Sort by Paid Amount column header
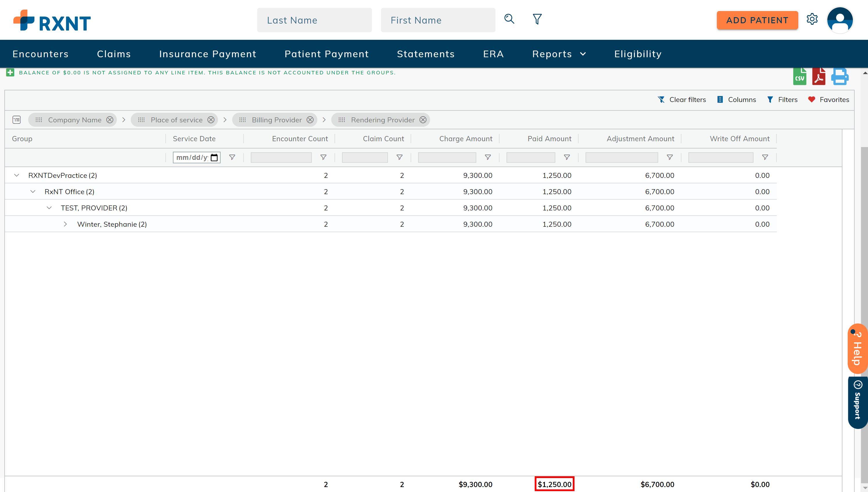868x492 pixels. tap(550, 139)
